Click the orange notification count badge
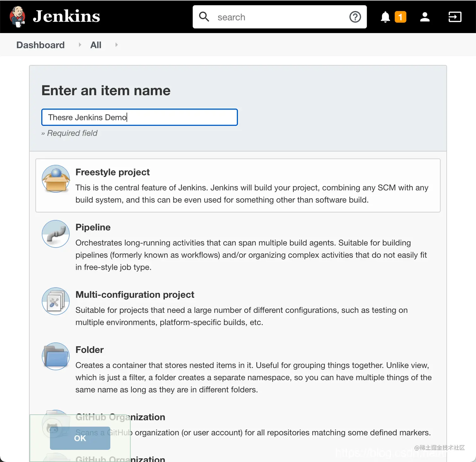The image size is (476, 462). [x=400, y=17]
